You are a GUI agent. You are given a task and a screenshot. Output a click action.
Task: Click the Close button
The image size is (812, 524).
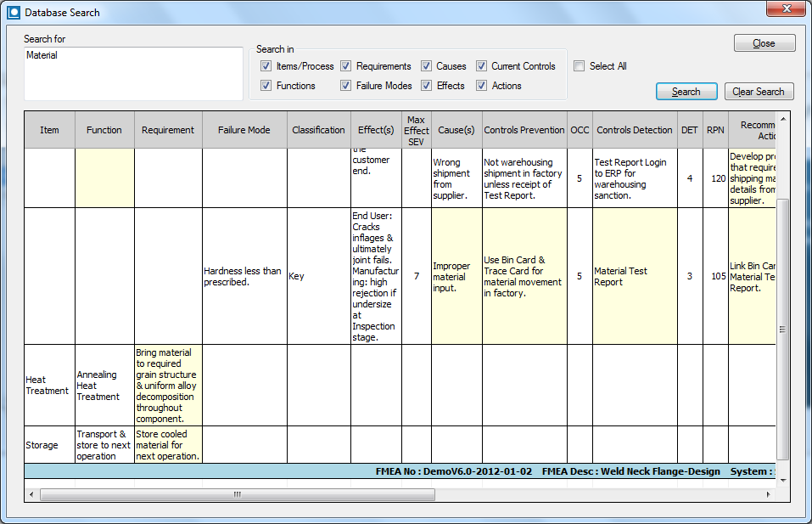[764, 43]
